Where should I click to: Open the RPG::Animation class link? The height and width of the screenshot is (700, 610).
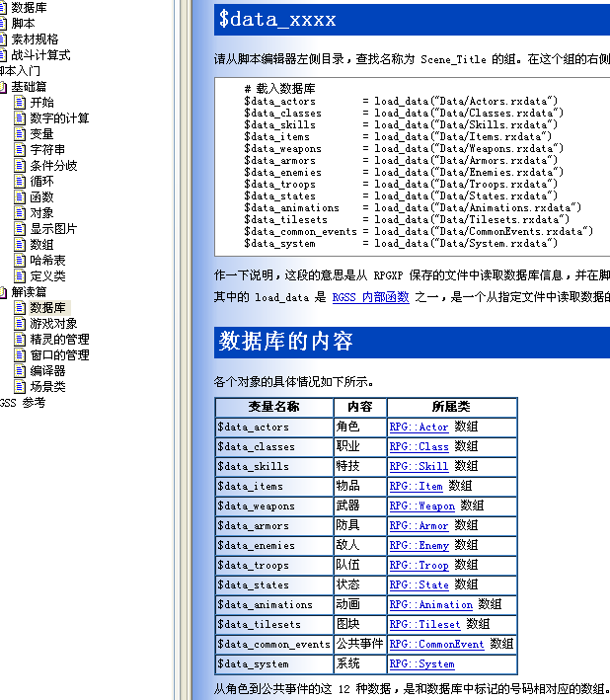tap(430, 604)
